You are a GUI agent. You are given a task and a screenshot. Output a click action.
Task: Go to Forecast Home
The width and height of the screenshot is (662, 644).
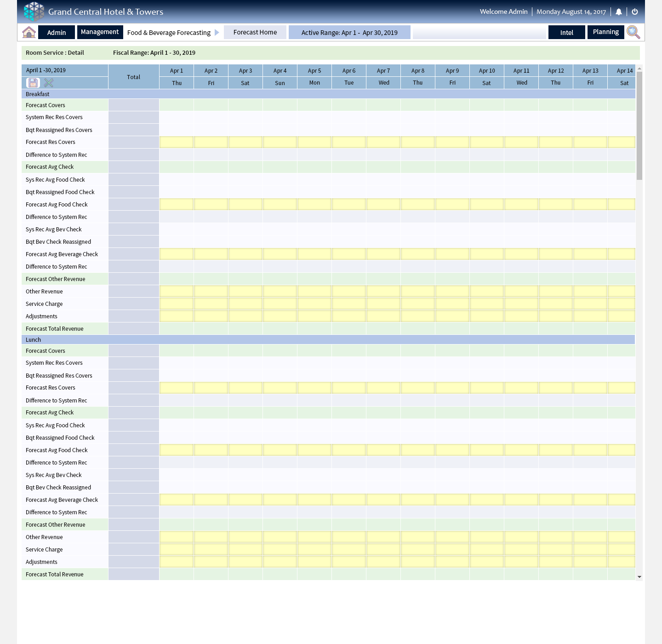coord(255,32)
